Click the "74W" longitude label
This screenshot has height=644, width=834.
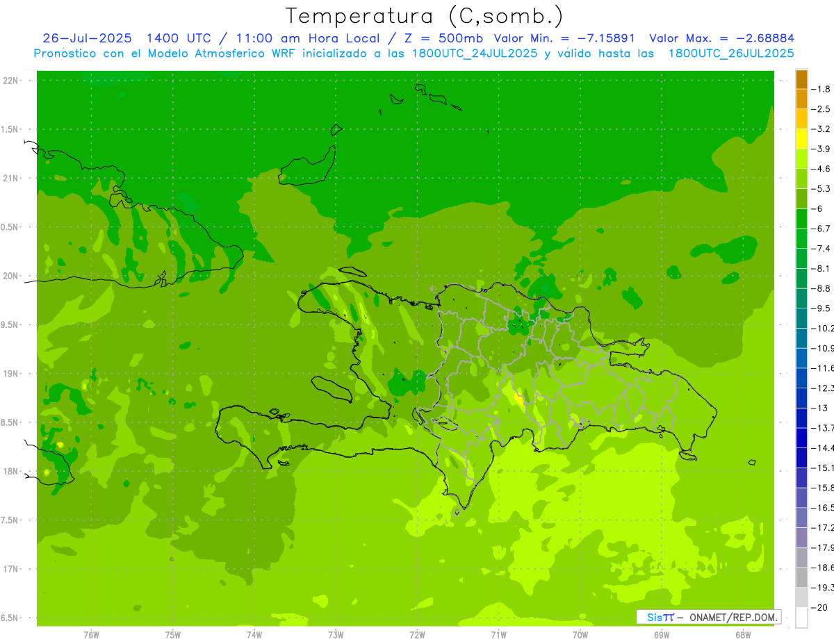pyautogui.click(x=254, y=634)
